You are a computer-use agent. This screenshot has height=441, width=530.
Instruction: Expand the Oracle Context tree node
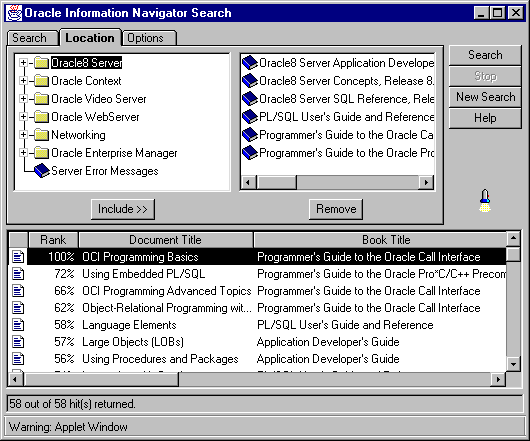(23, 81)
